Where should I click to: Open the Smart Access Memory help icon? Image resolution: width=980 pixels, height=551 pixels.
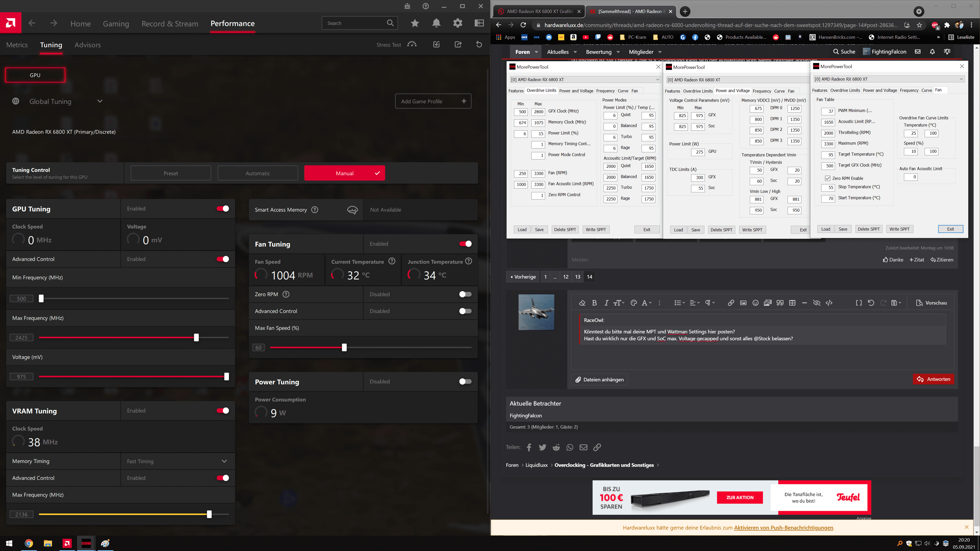pyautogui.click(x=315, y=209)
